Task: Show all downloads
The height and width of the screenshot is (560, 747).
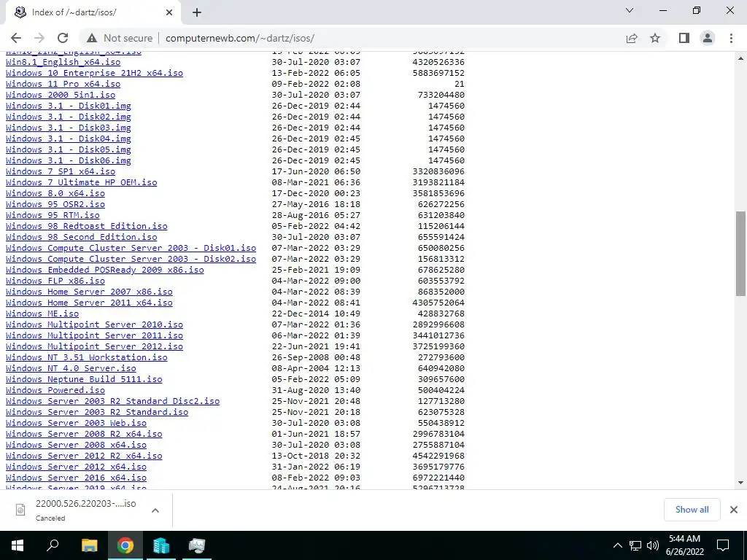Action: 692,510
